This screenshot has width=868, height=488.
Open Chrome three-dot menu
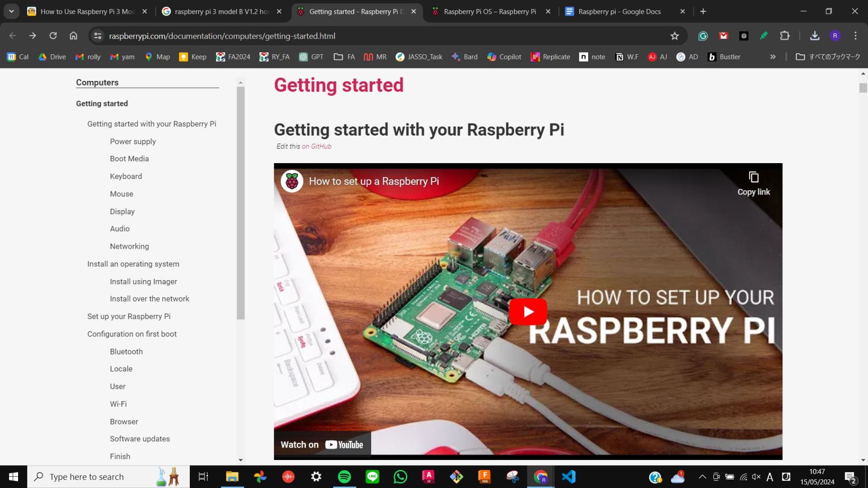tap(855, 36)
